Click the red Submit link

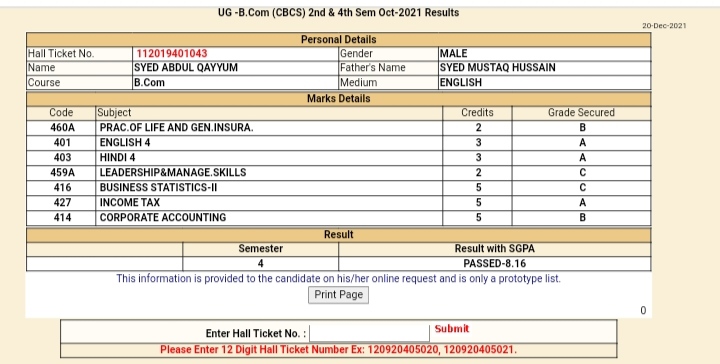click(452, 329)
